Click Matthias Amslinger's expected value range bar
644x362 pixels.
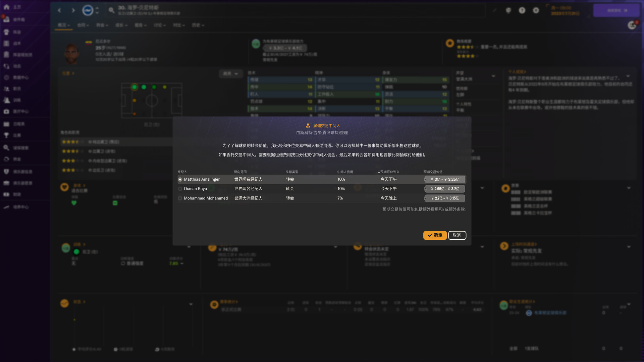click(444, 179)
